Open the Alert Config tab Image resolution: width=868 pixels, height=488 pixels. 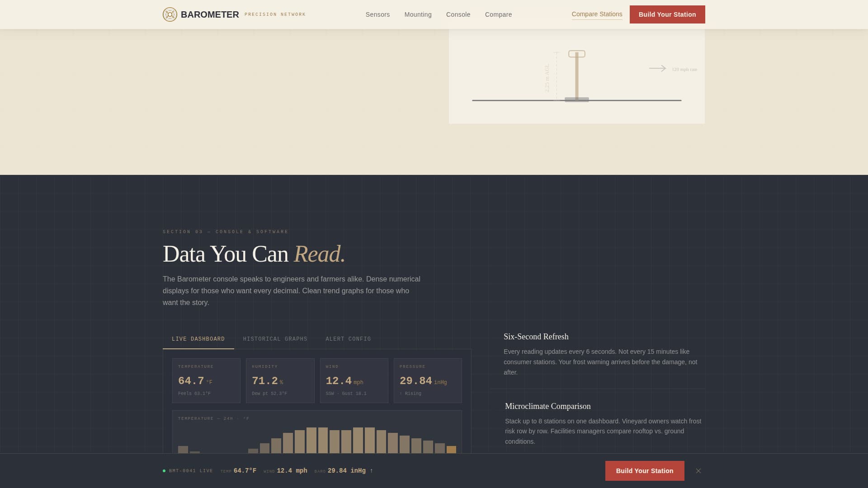tap(348, 338)
